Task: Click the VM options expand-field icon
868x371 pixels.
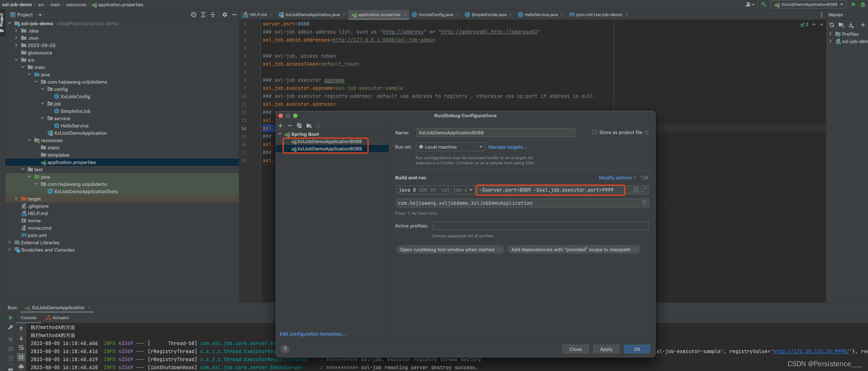Action: point(644,190)
